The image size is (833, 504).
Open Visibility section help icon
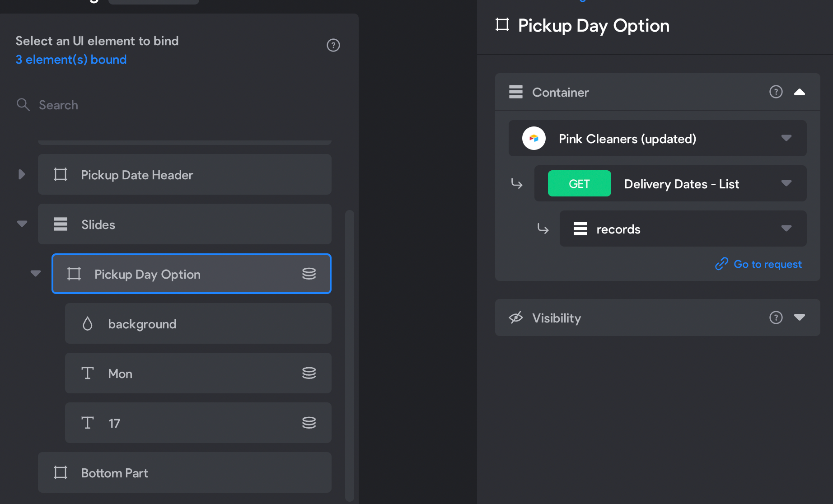(776, 317)
